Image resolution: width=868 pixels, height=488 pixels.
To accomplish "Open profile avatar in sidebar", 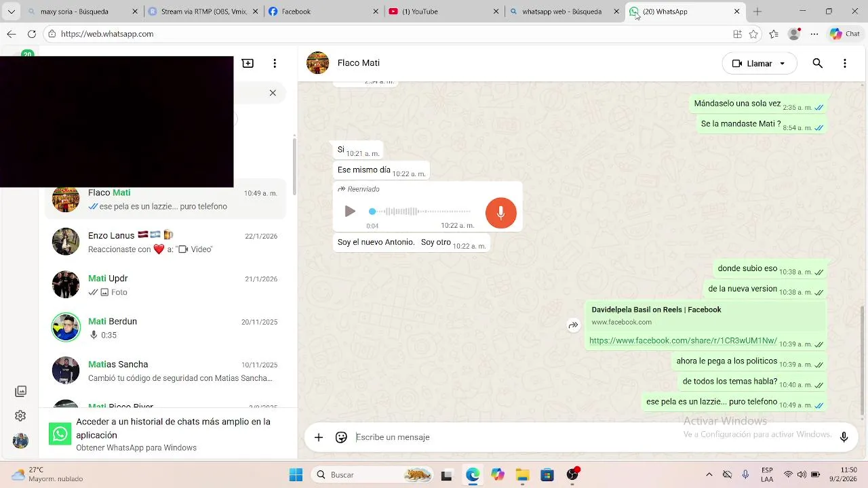I will [20, 441].
